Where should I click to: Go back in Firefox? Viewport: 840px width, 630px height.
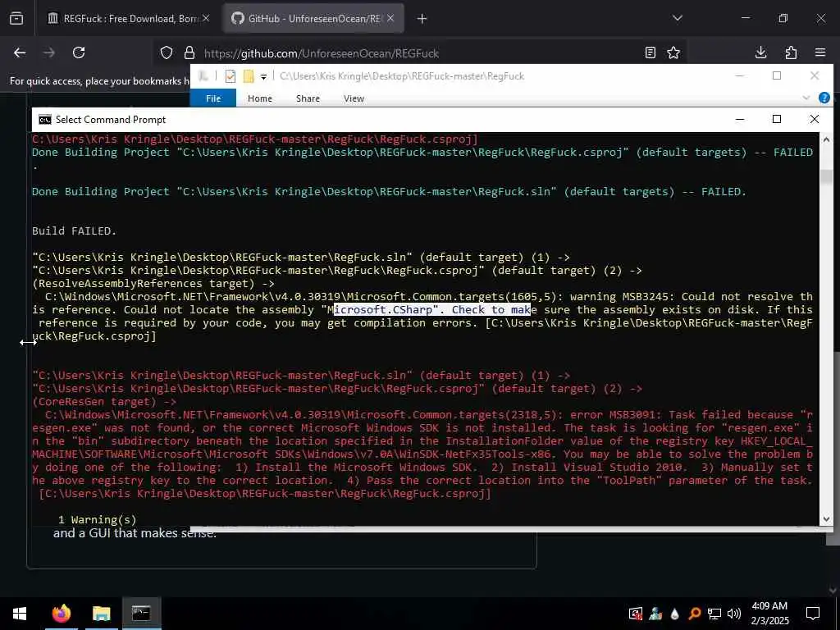[20, 52]
